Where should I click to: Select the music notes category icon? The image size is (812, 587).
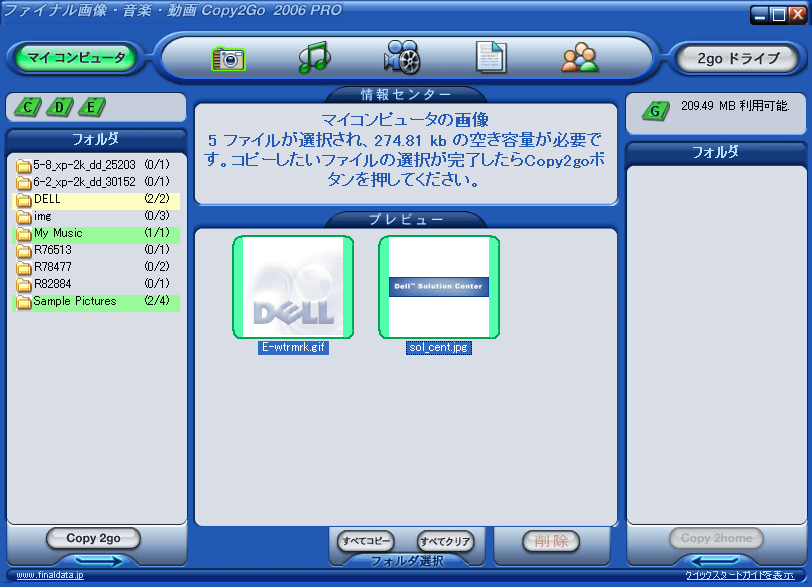[314, 57]
